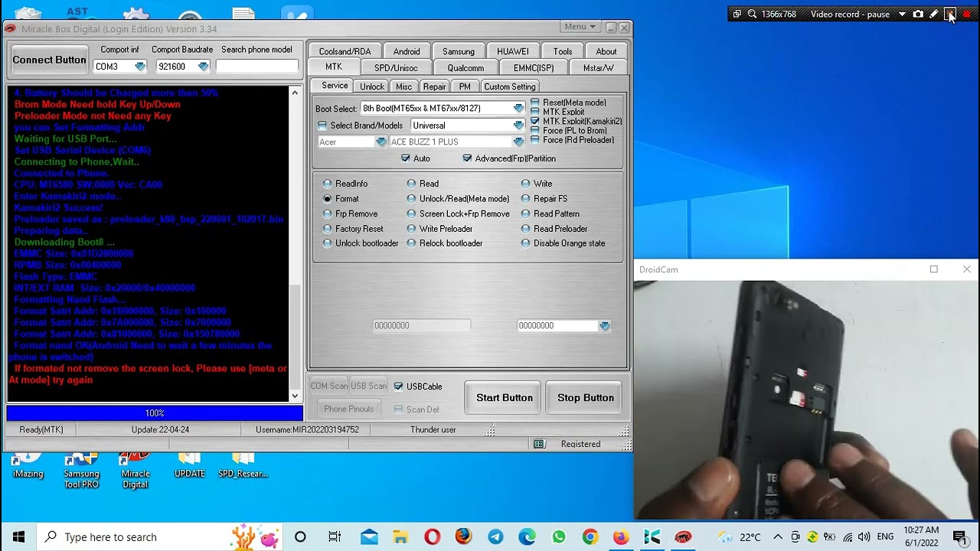Screen dimensions: 980x551
Task: Click the USB Scan button
Action: [368, 386]
